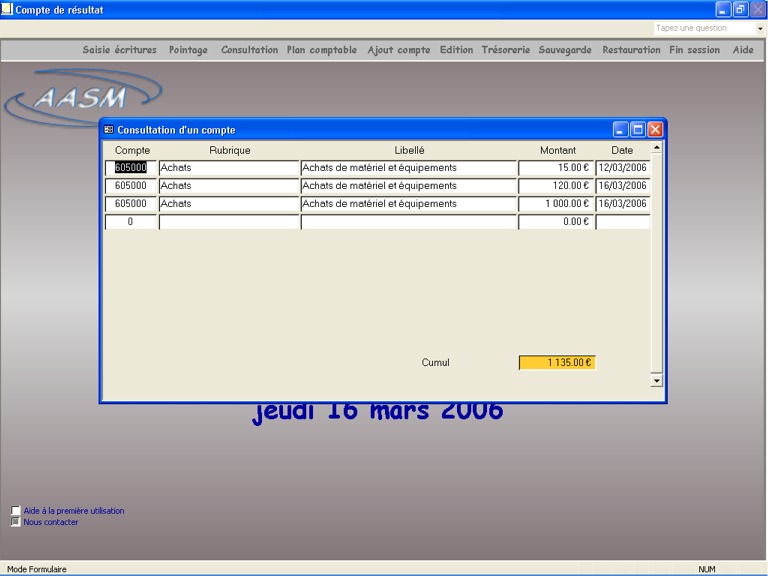
Task: Select the highlighted 605000 account field in first row
Action: coord(131,168)
